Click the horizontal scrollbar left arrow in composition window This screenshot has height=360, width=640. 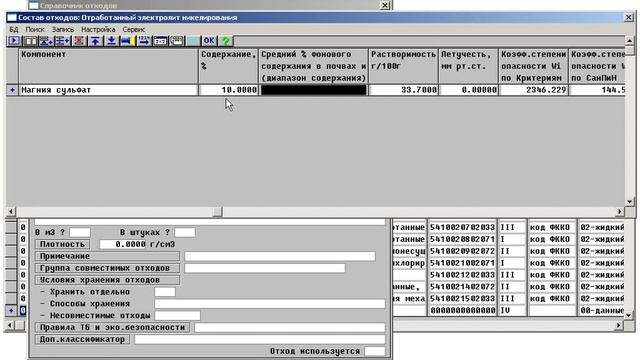(11, 211)
